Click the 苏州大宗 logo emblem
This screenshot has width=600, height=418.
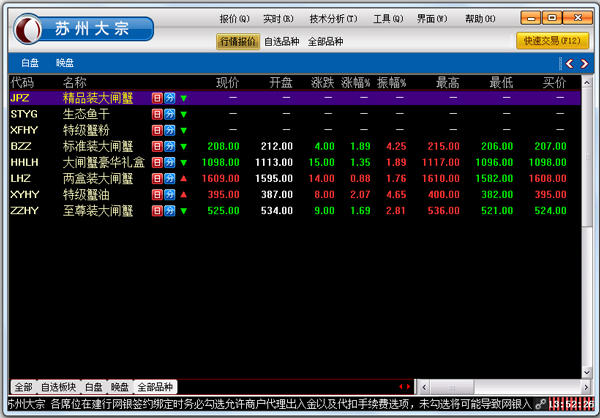click(x=28, y=29)
